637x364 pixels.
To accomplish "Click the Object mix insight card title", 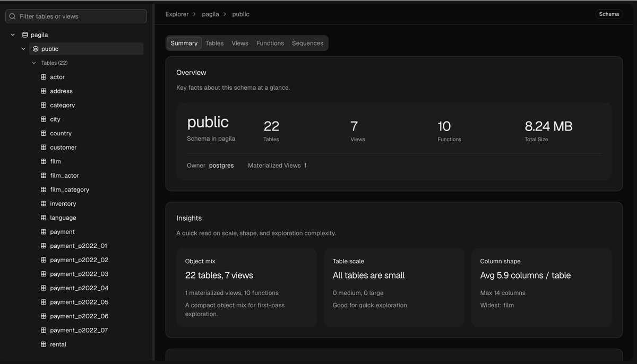I will (x=200, y=261).
